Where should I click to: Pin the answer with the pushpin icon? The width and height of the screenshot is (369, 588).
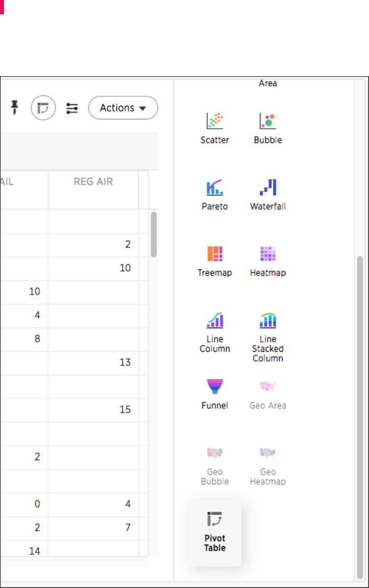(x=15, y=108)
